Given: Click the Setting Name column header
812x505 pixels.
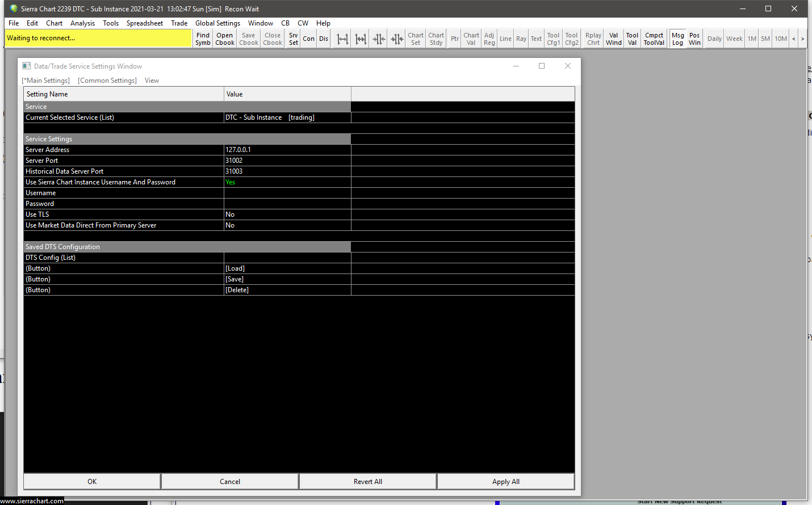Looking at the screenshot, I should point(124,94).
